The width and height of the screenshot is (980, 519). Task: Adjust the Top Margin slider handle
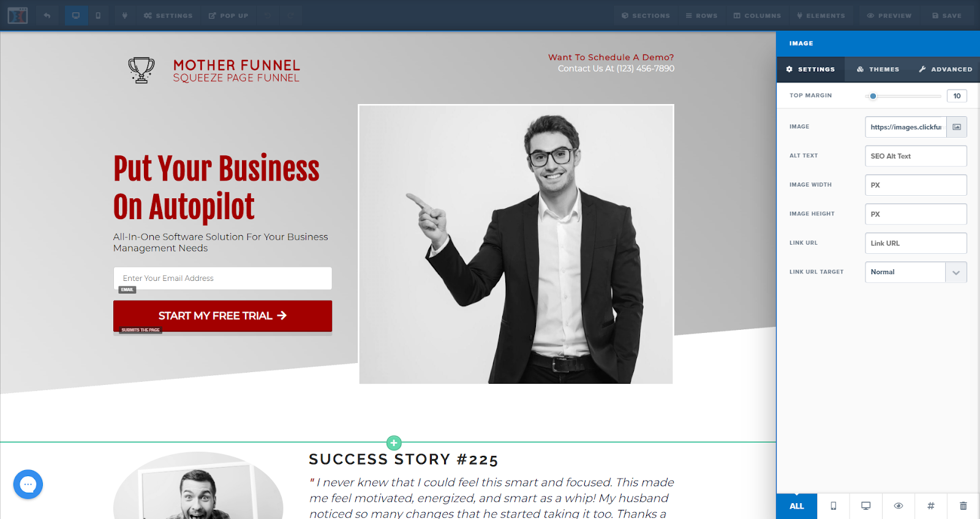pos(873,96)
